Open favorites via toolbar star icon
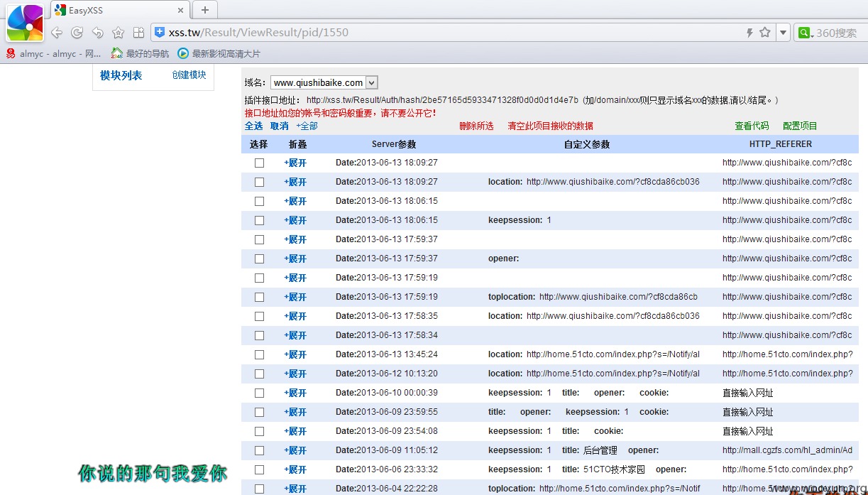The height and width of the screenshot is (495, 868). click(x=119, y=33)
